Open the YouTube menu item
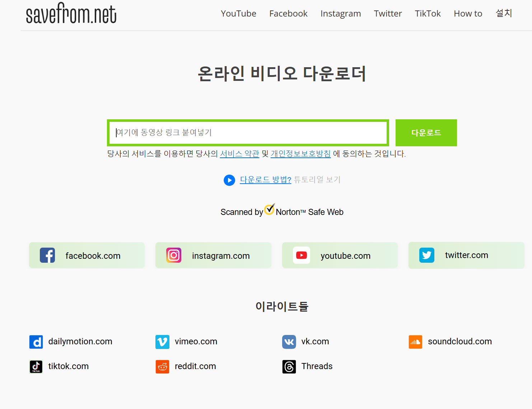 [x=238, y=13]
